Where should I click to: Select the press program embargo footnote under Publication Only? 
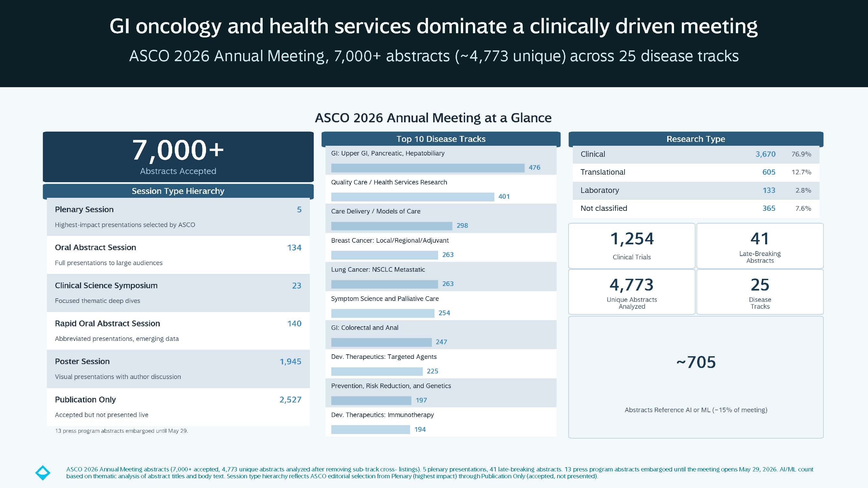pos(121,431)
